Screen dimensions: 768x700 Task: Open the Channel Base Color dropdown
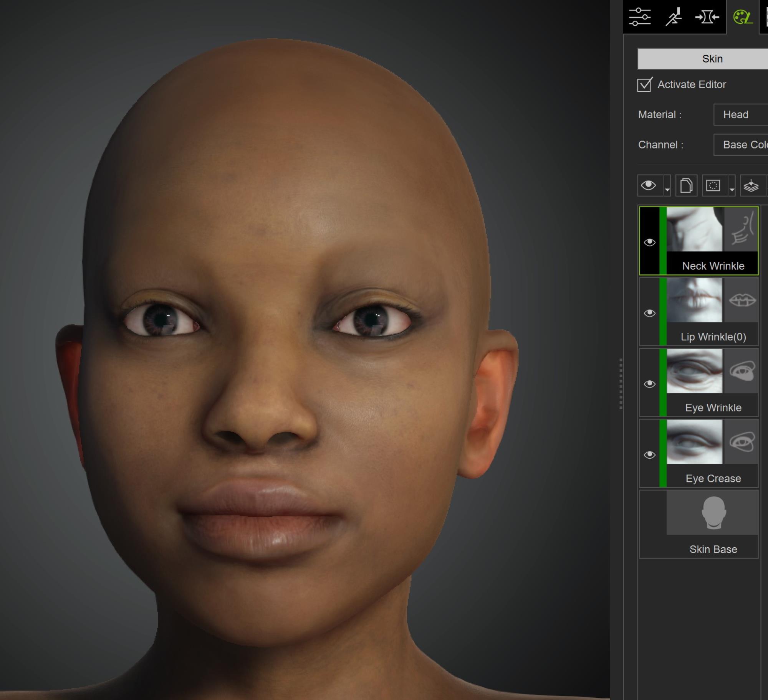tap(741, 145)
